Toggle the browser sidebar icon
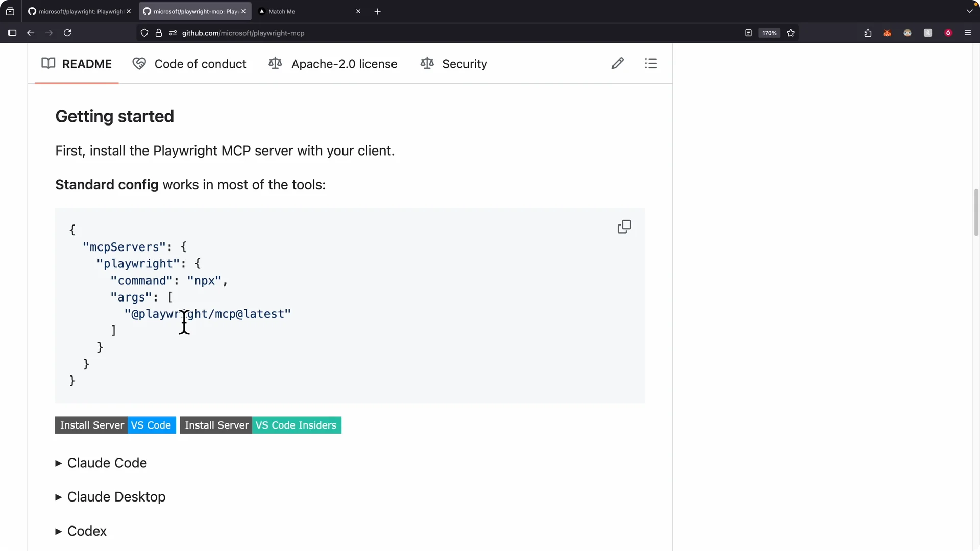This screenshot has height=551, width=980. pos(12,33)
